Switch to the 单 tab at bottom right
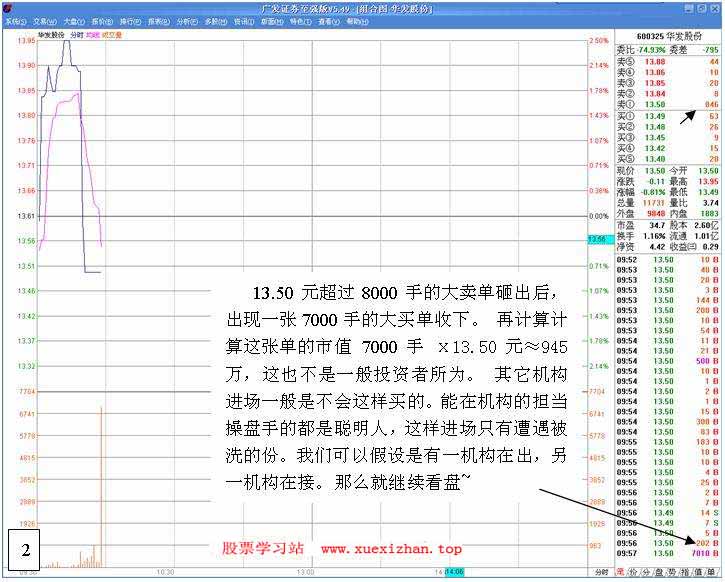Viewport: 725px width, 582px height. 712,572
